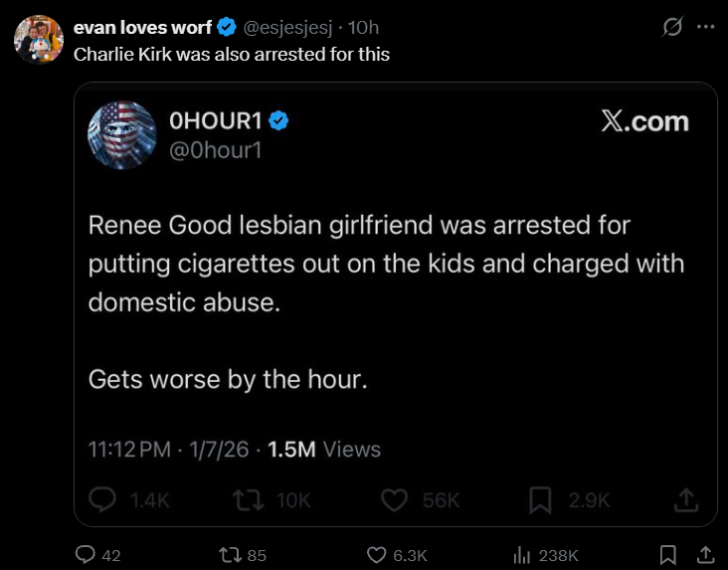Reply to evan's post showing 42 replies
Image resolution: width=728 pixels, height=570 pixels.
[86, 554]
